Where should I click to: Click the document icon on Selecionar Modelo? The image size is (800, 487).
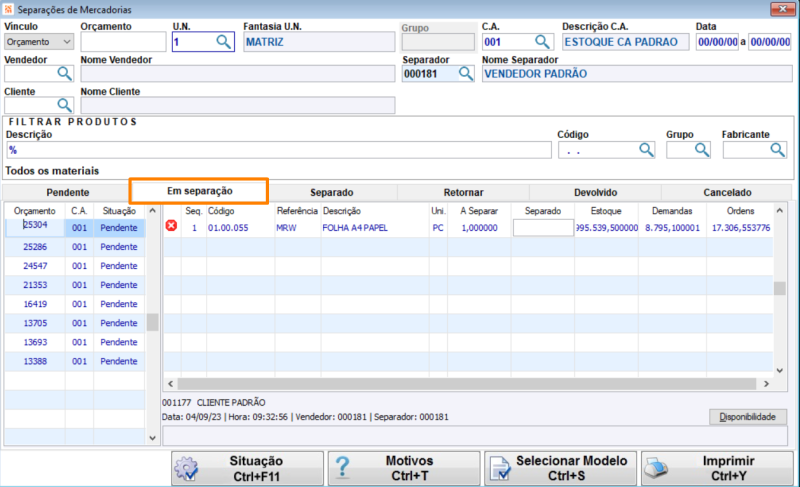click(499, 468)
